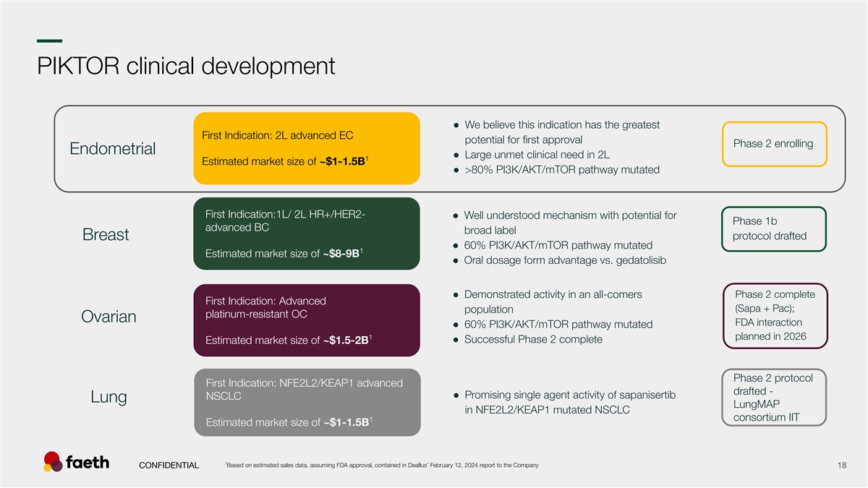Select the Endometrial row label
The height and width of the screenshot is (488, 868).
(x=112, y=149)
